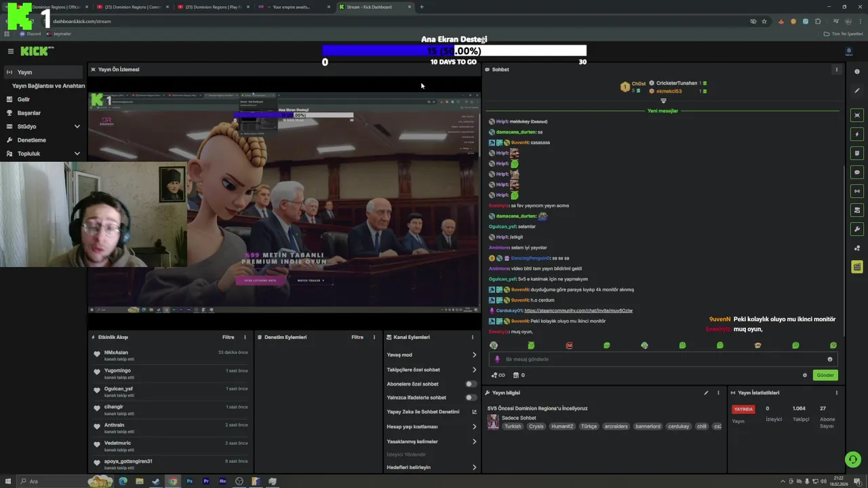The image size is (868, 488).
Task: Click the Kick logo
Action: [37, 51]
